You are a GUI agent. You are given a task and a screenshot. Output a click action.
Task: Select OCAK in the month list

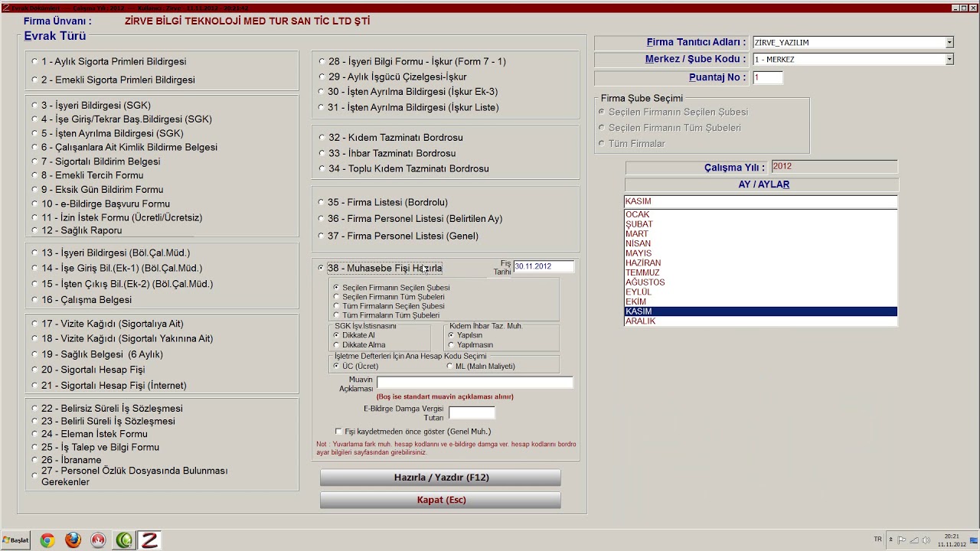tap(760, 215)
